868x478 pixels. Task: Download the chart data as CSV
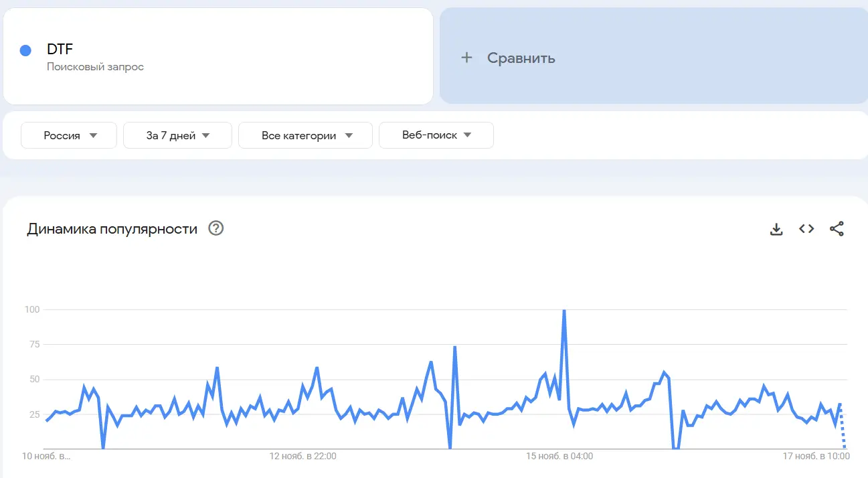pos(776,229)
